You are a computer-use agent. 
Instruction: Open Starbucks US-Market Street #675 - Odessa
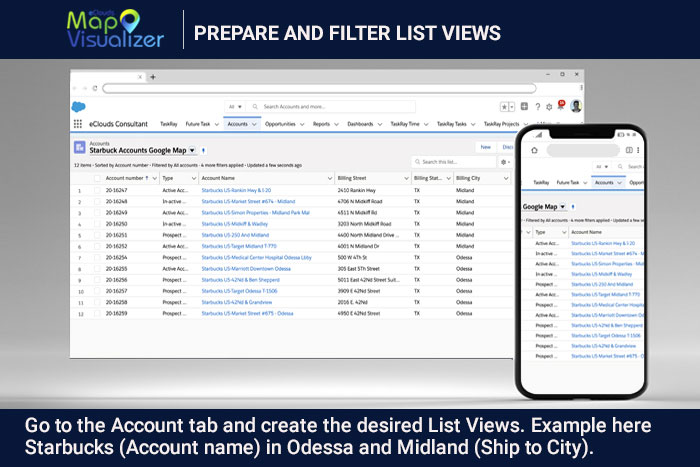(x=247, y=313)
